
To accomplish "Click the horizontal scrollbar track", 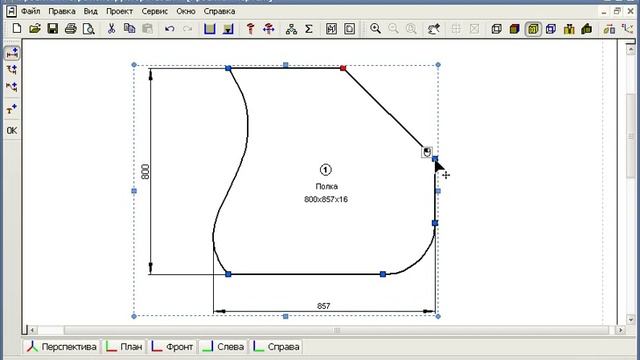I will tap(336, 330).
